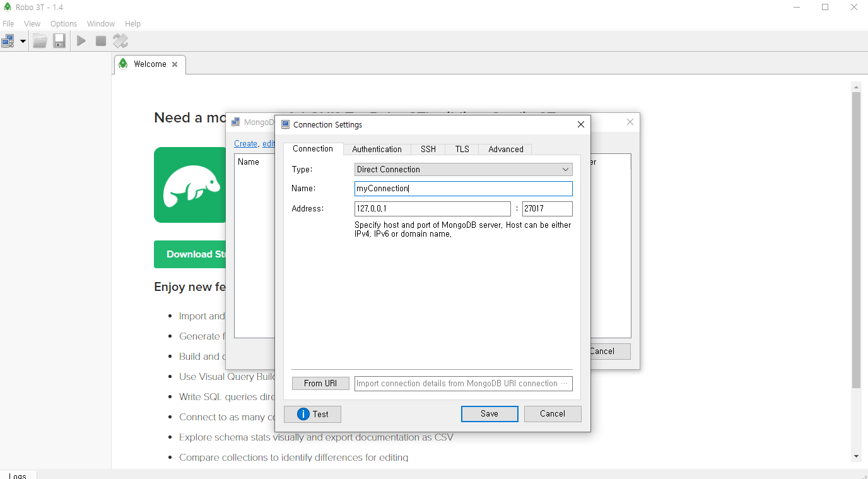Click the save disk toolbar icon
Image resolution: width=868 pixels, height=479 pixels.
[x=59, y=41]
